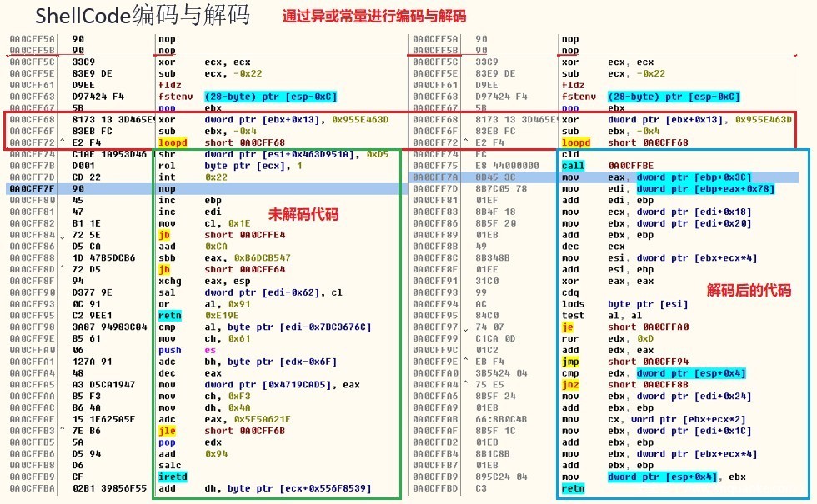Click the red label '解码后的代码'

point(749,290)
